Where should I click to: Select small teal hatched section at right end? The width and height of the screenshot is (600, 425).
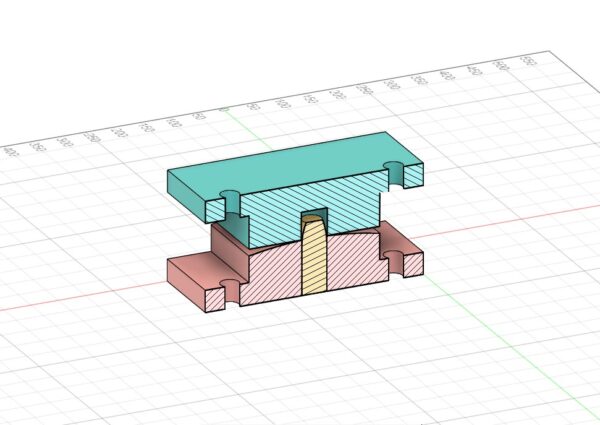(414, 175)
